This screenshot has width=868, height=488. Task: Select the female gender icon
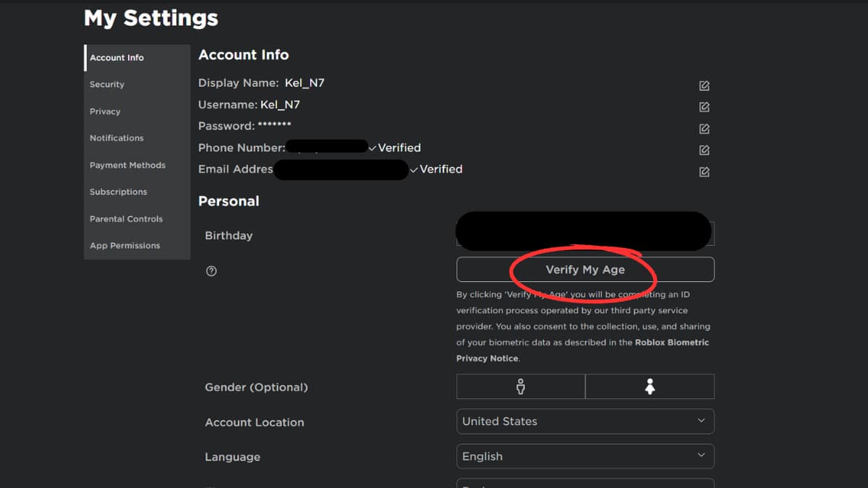[649, 386]
